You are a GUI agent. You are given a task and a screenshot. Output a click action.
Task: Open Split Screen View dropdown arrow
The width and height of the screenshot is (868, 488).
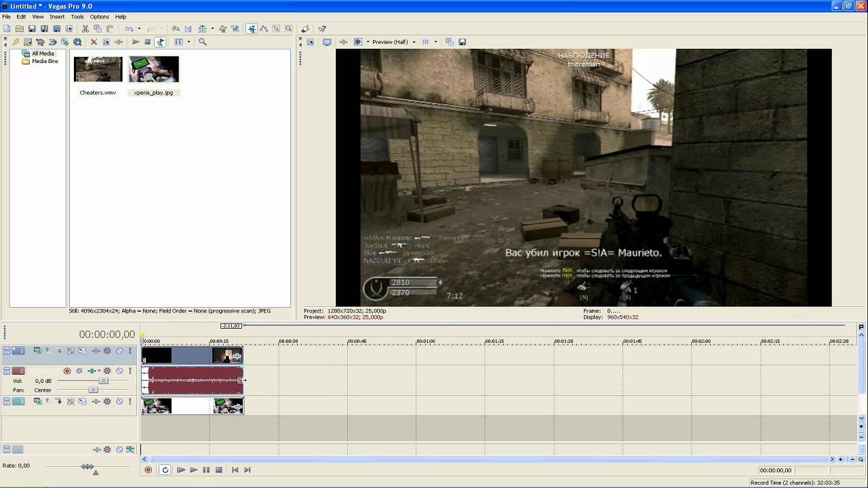pos(368,42)
